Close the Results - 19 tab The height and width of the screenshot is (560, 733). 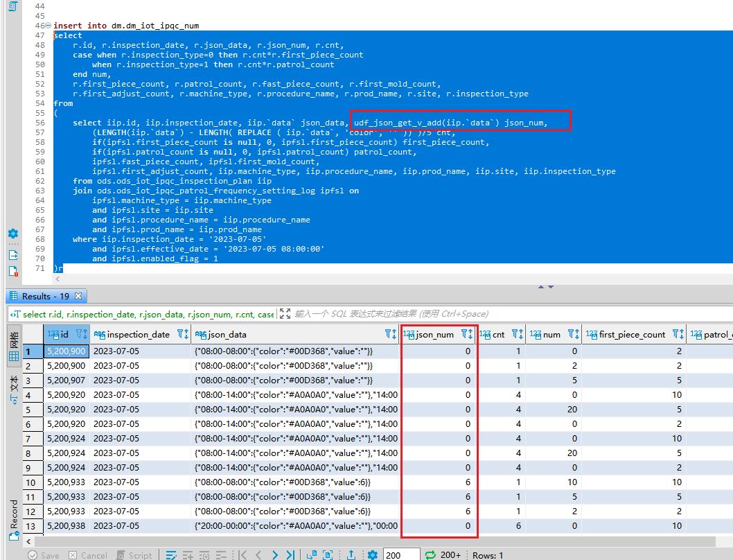78,296
